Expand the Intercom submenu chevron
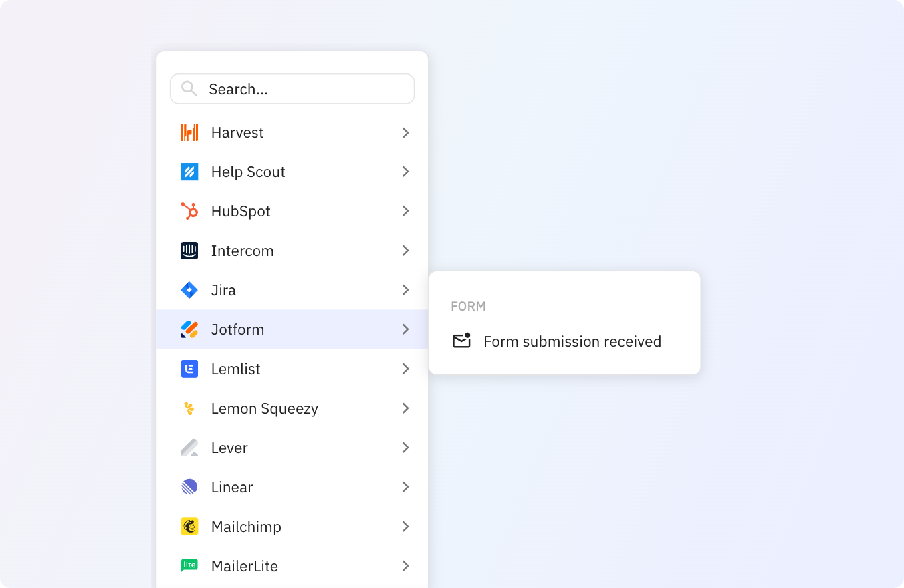 [x=405, y=251]
